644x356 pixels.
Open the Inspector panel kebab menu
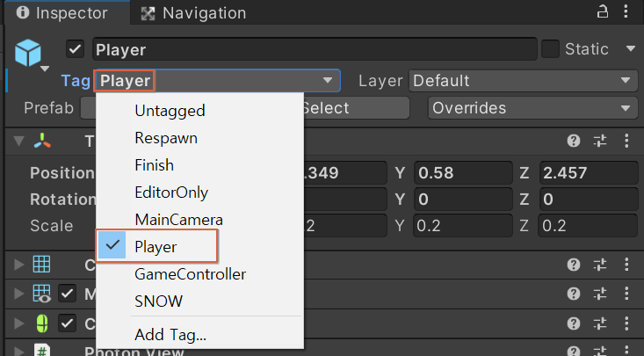(626, 12)
